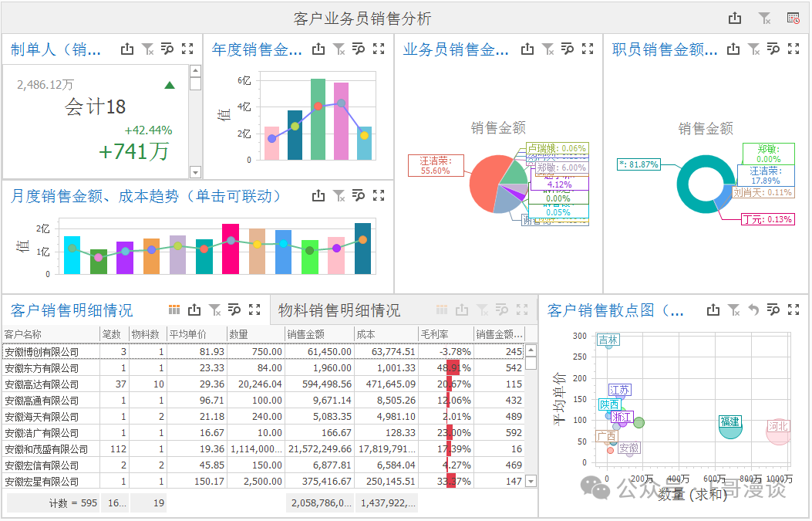Click the up arrow of the customer grid scrollbar
The image size is (812, 521).
531,350
